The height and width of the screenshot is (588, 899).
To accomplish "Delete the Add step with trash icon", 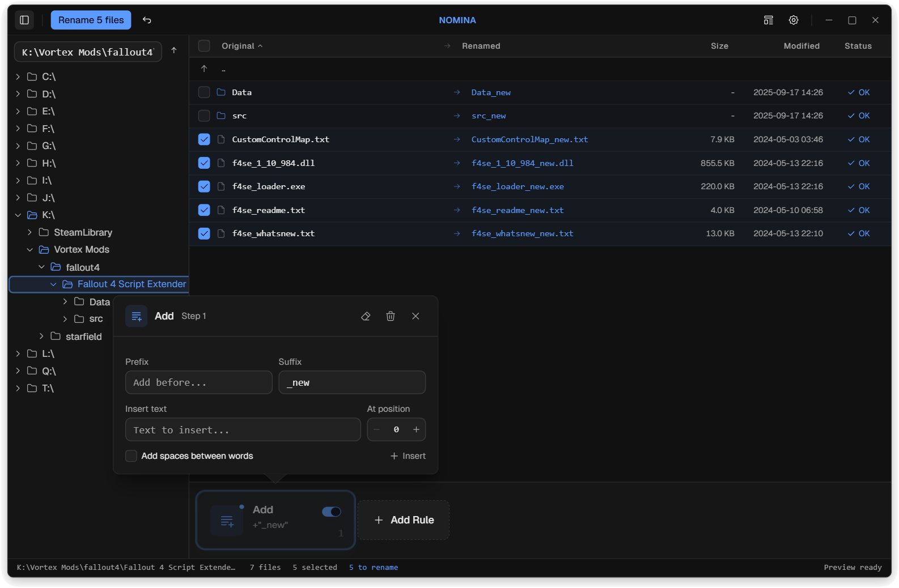I will (x=391, y=316).
